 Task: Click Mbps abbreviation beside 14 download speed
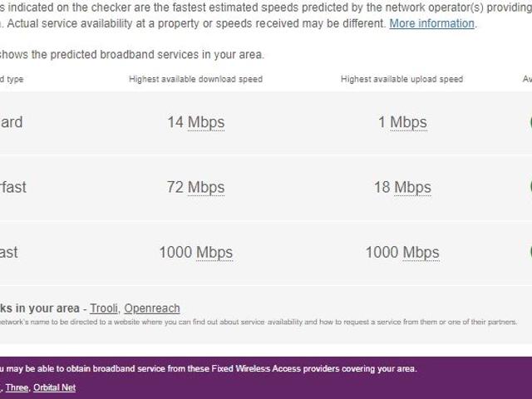(206, 122)
